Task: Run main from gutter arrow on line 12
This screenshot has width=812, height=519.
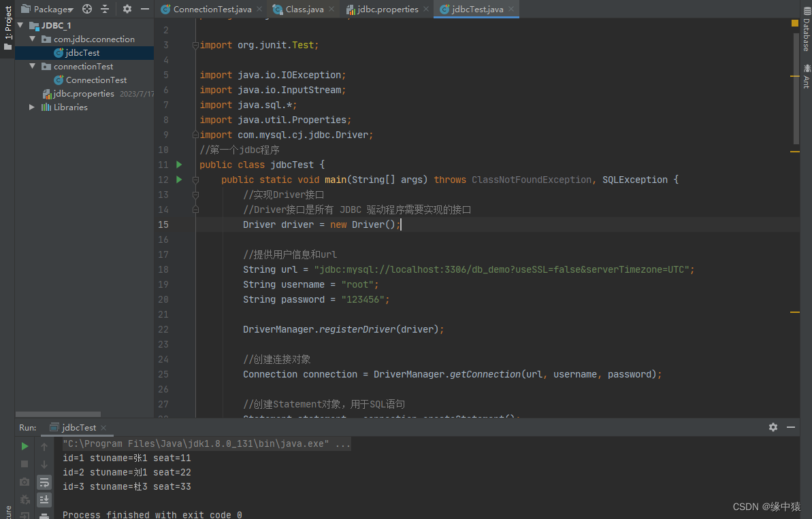Action: [179, 180]
